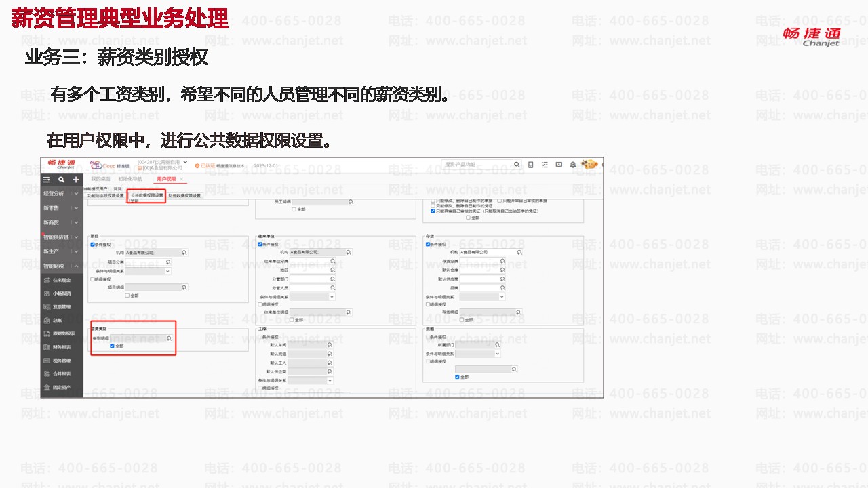Screen dimensions: 868x488
Task: Click the 税务管理 sidebar icon
Action: [47, 361]
